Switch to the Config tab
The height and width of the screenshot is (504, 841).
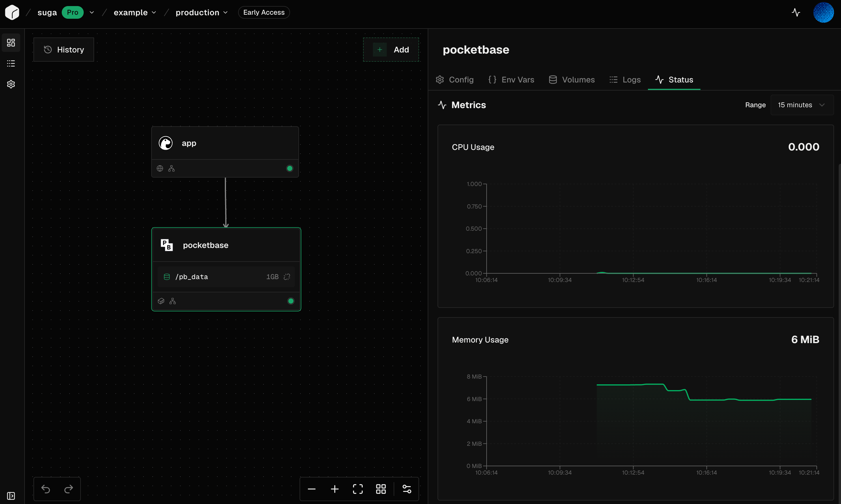click(x=455, y=80)
